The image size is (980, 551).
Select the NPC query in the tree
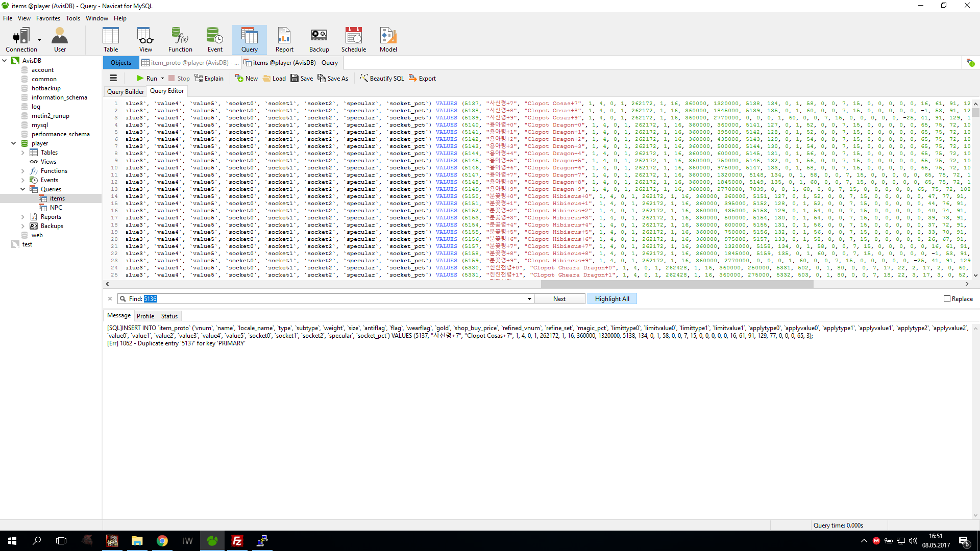(56, 208)
